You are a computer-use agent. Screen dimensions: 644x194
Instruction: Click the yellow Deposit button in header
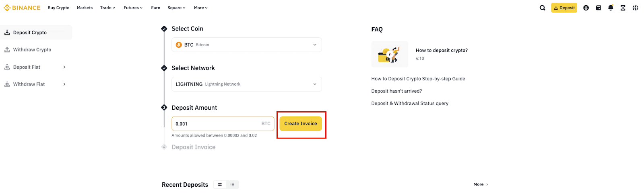[564, 8]
